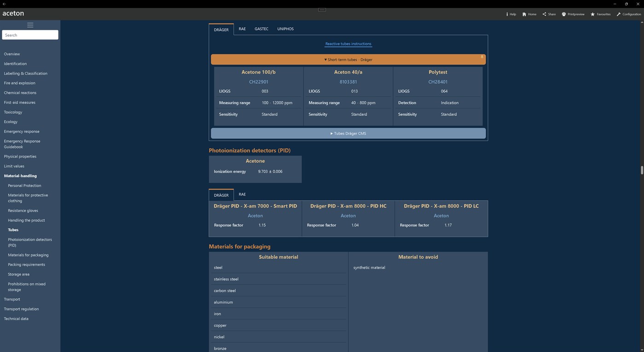Toggle the hamburger menu in sidebar

[x=30, y=25]
